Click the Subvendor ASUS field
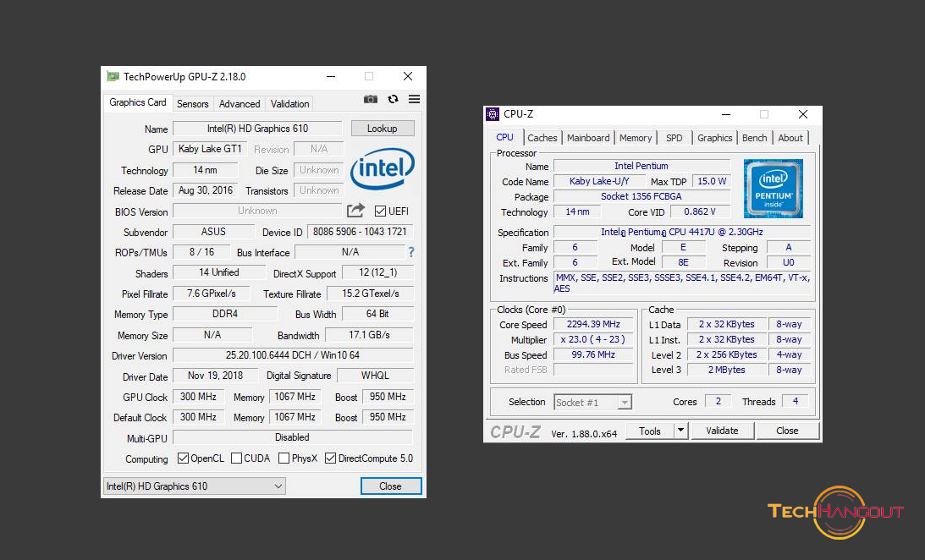The height and width of the screenshot is (560, 925). pyautogui.click(x=213, y=232)
